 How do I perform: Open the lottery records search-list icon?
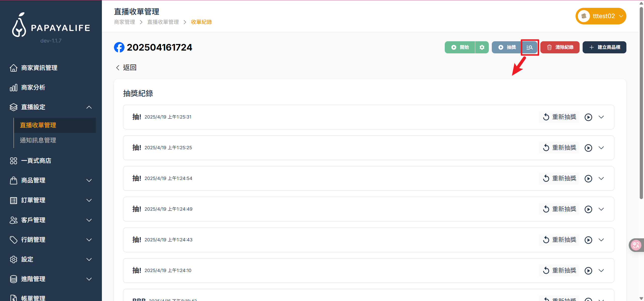(x=530, y=47)
